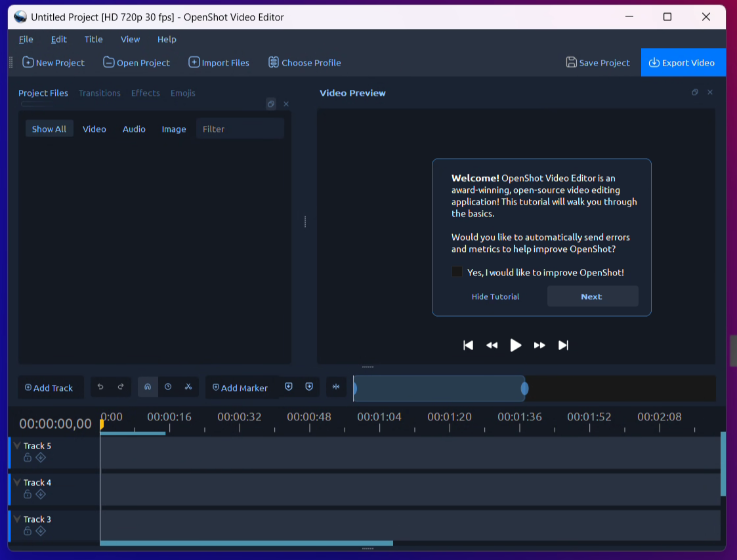Collapse Track 3 with its arrow
This screenshot has width=737, height=560.
pos(17,519)
